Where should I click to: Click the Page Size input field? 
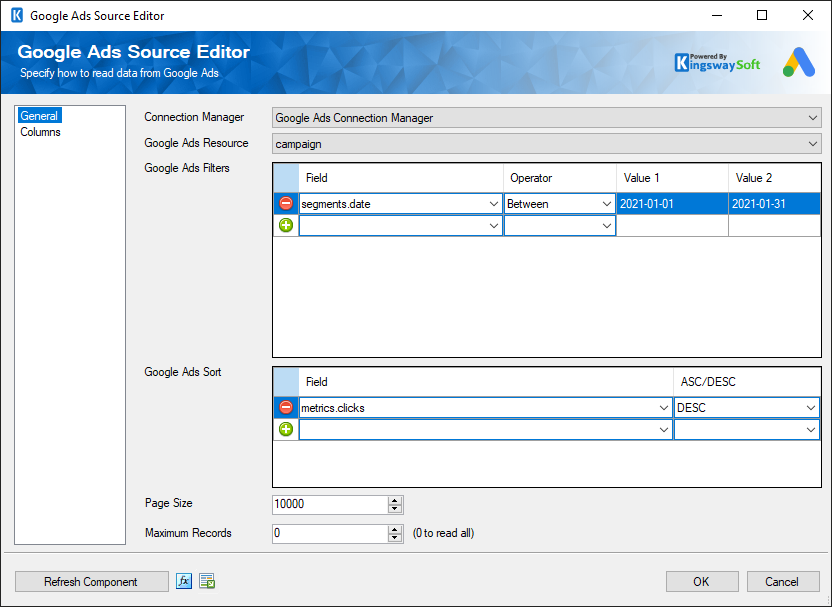pos(330,504)
